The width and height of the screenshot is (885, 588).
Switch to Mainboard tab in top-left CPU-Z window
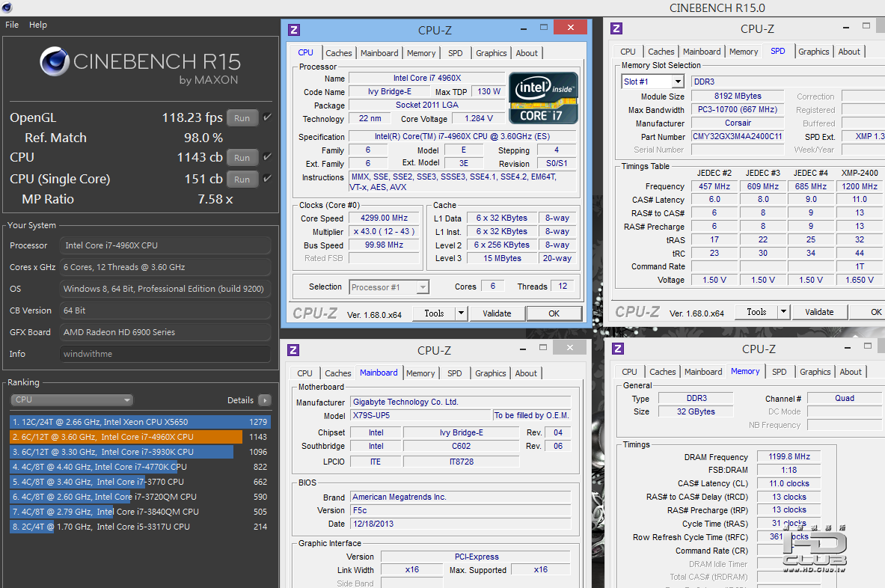point(379,53)
